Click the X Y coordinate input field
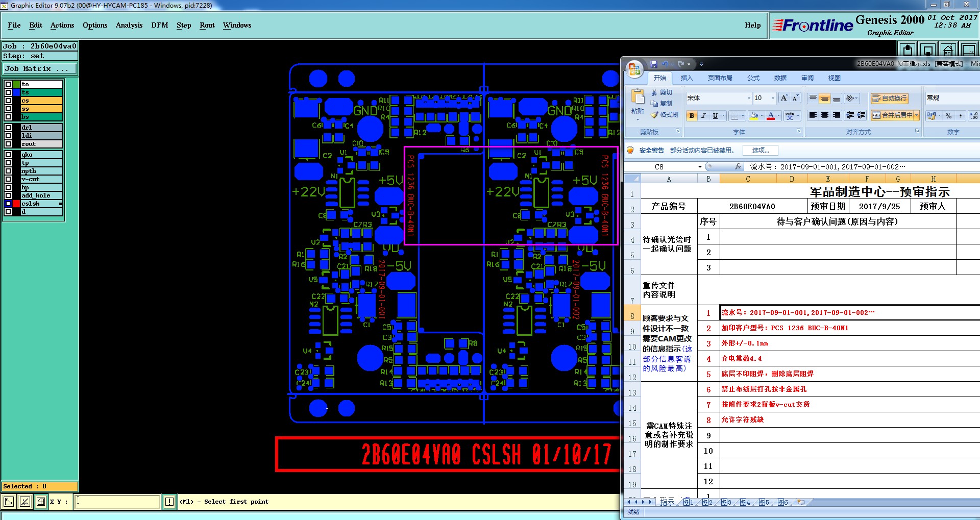This screenshot has width=980, height=520. pyautogui.click(x=117, y=502)
